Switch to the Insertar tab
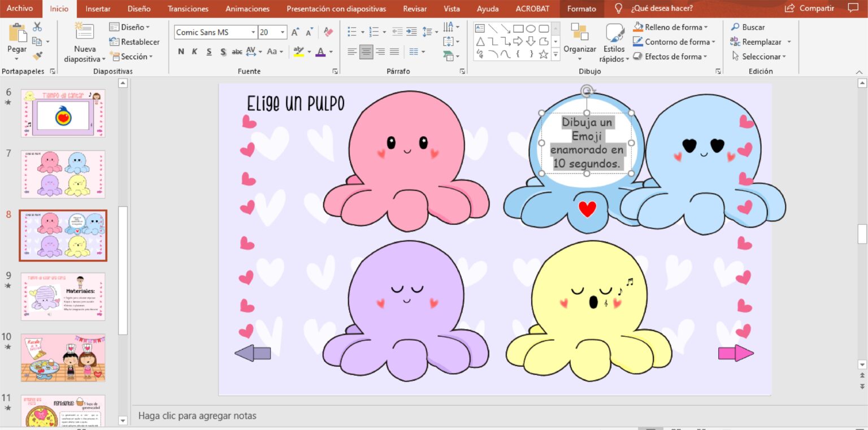This screenshot has width=868, height=430. 98,8
